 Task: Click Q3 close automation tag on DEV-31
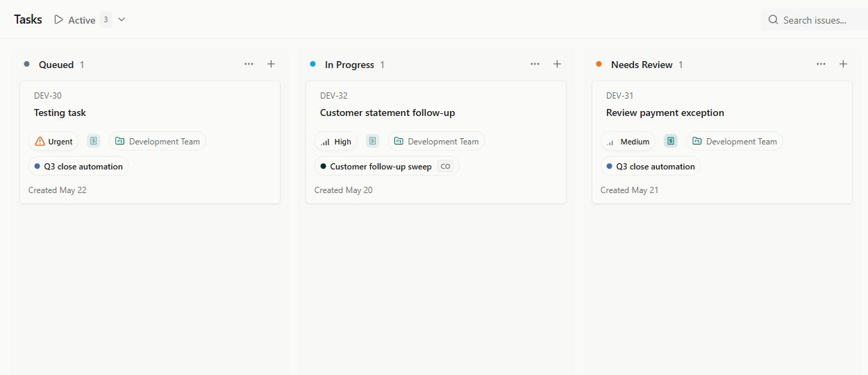pos(651,167)
